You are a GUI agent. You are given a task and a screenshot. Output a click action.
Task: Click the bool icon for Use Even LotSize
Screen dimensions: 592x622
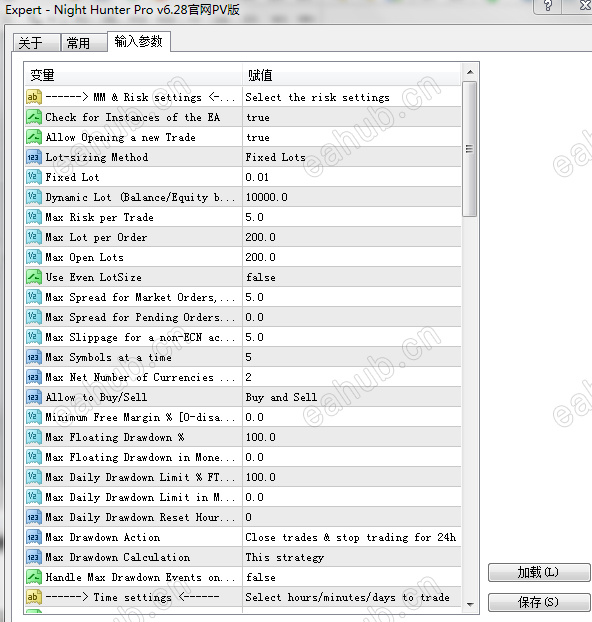coord(34,277)
